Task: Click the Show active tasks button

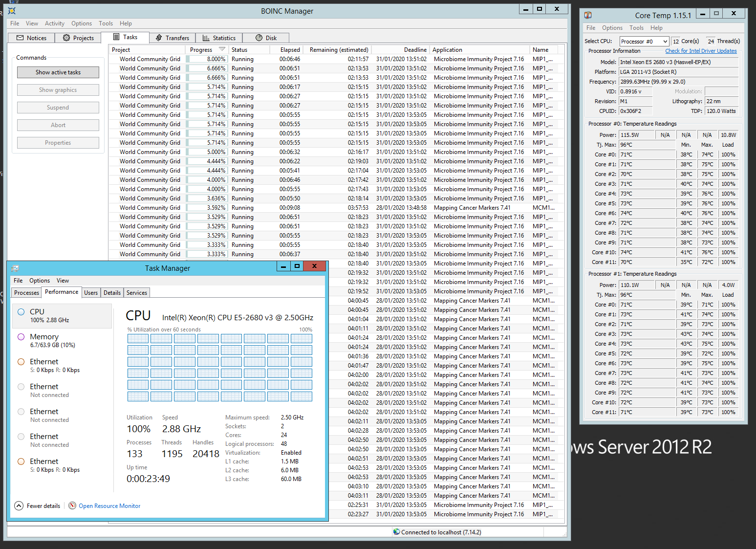Action: [58, 72]
